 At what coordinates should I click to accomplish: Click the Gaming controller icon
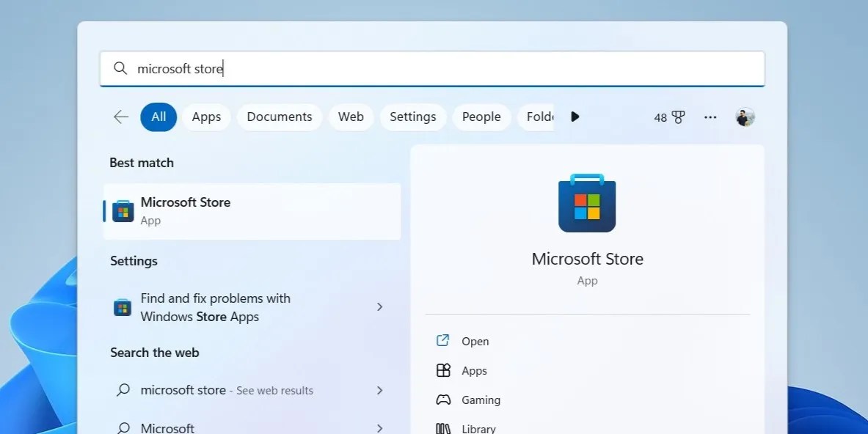click(443, 400)
